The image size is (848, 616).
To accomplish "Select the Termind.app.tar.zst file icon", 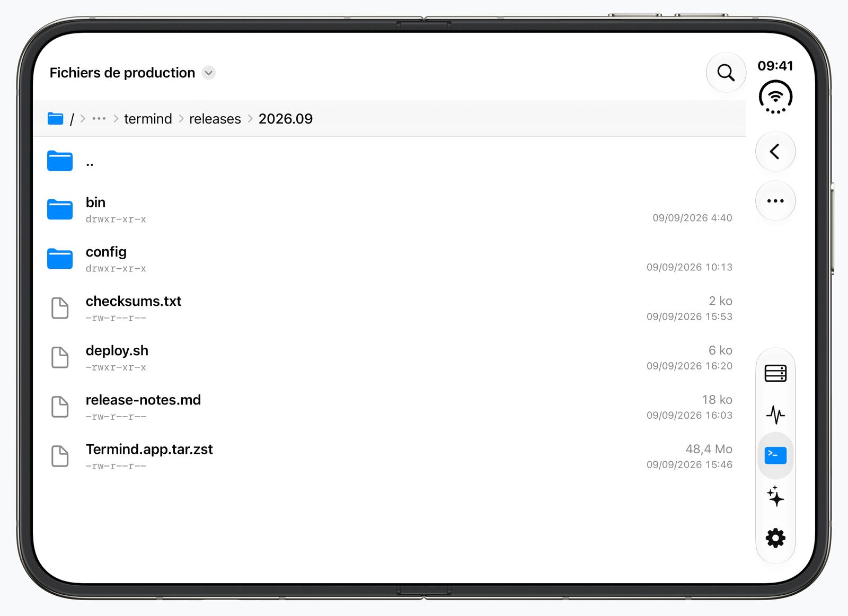I will (x=60, y=456).
